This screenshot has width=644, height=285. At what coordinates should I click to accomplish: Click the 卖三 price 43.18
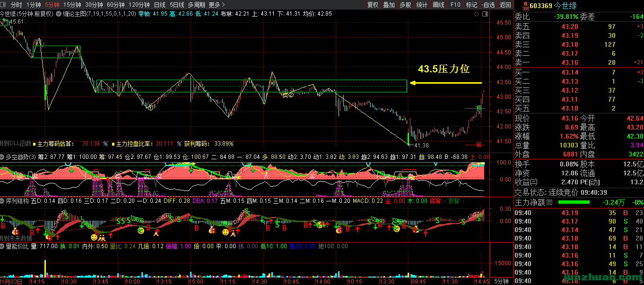(x=570, y=44)
